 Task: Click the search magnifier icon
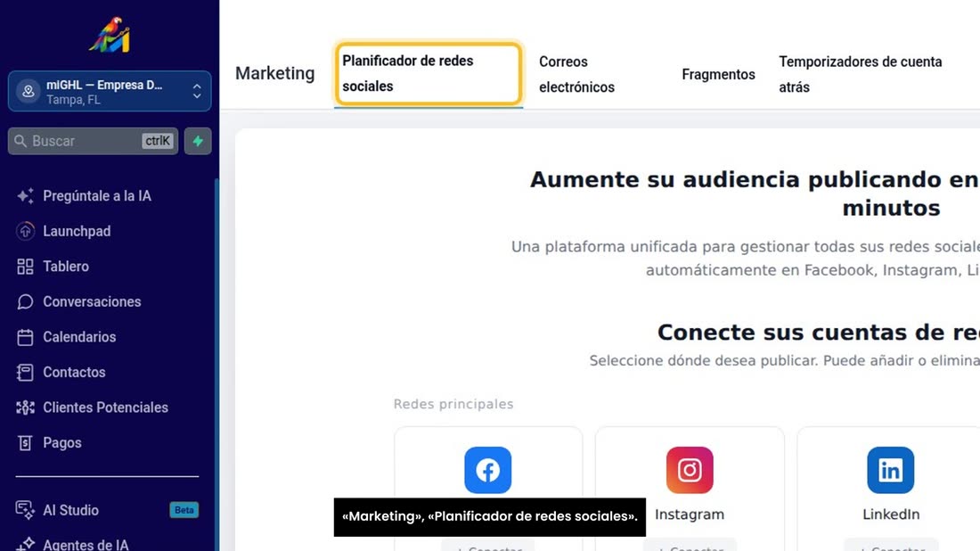20,141
